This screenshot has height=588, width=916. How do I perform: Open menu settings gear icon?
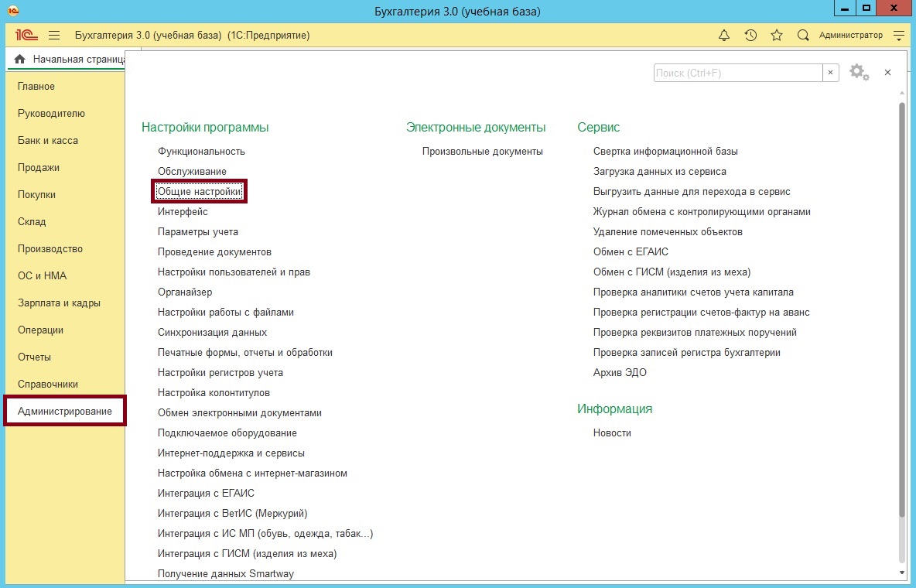pos(856,72)
